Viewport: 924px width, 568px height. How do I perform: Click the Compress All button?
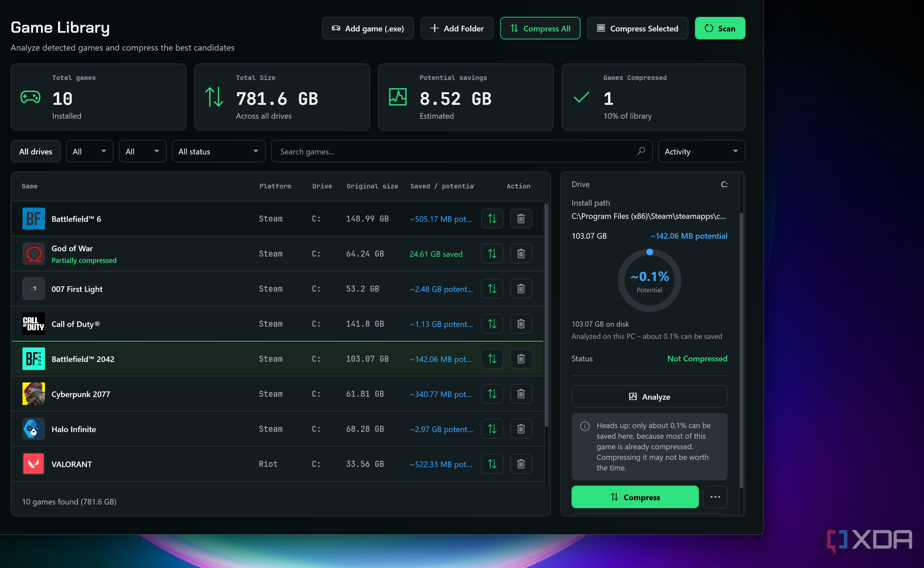point(540,28)
